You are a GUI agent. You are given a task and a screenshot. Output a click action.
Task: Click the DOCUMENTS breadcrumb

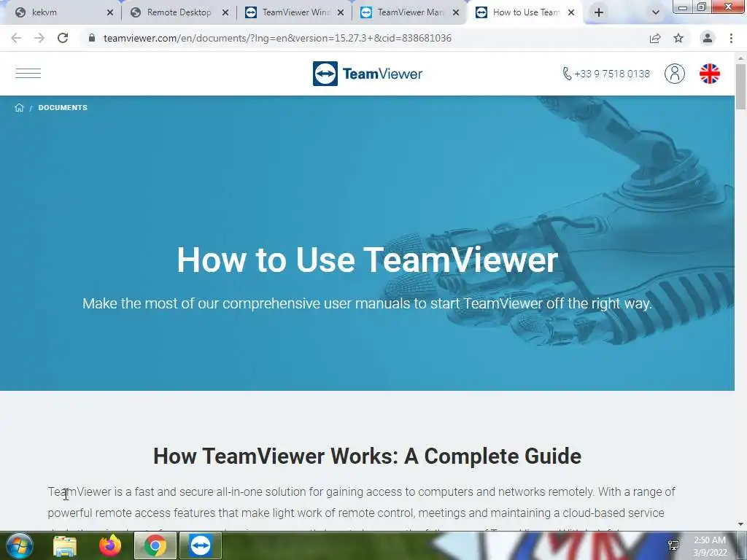pyautogui.click(x=63, y=108)
